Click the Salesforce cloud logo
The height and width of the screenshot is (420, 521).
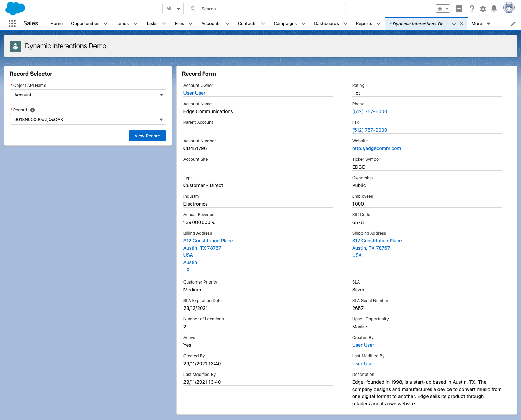tap(15, 8)
